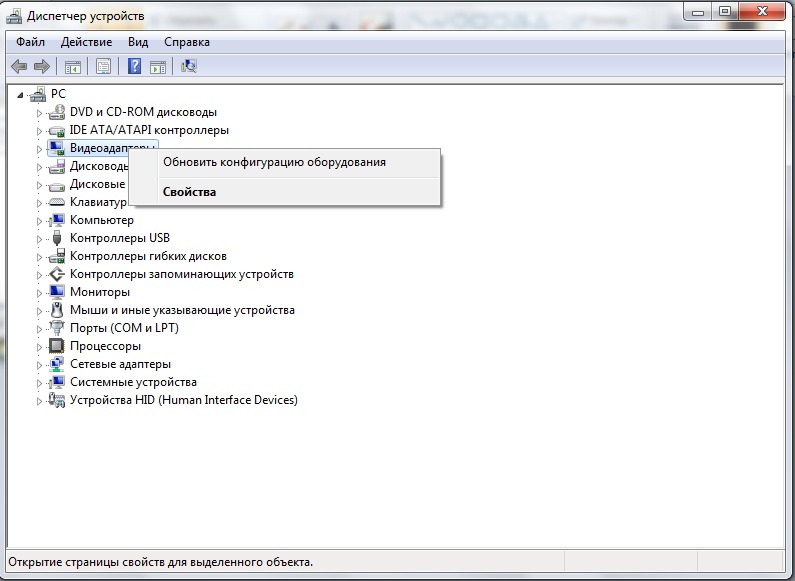Choose Обновить конфигурацию оборудования in context menu
The image size is (795, 581).
point(284,162)
